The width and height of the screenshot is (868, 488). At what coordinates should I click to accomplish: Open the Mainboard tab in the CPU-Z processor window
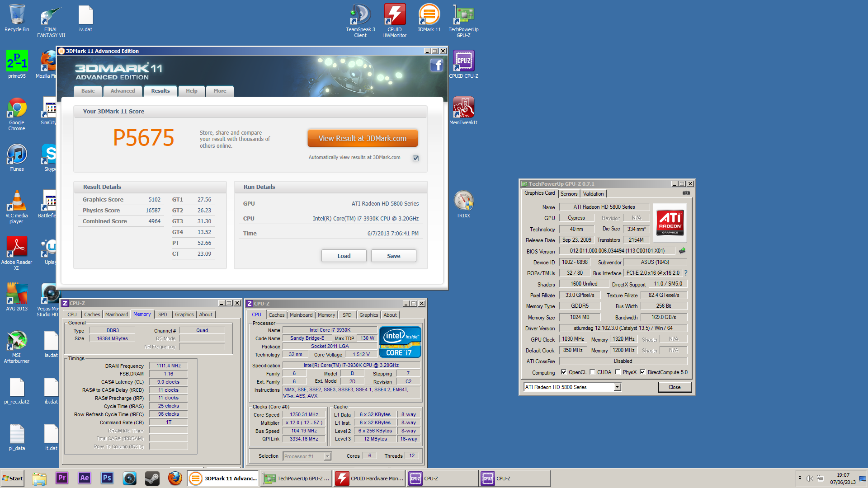coord(301,315)
